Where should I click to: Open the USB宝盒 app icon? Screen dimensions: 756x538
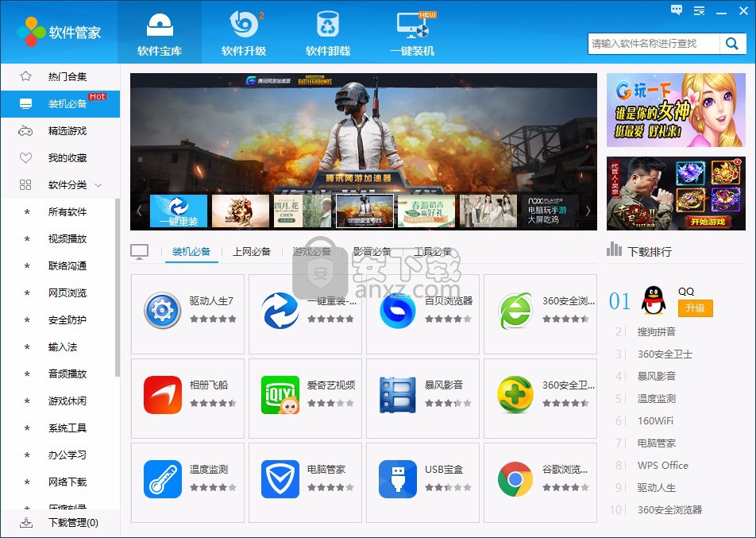click(398, 478)
